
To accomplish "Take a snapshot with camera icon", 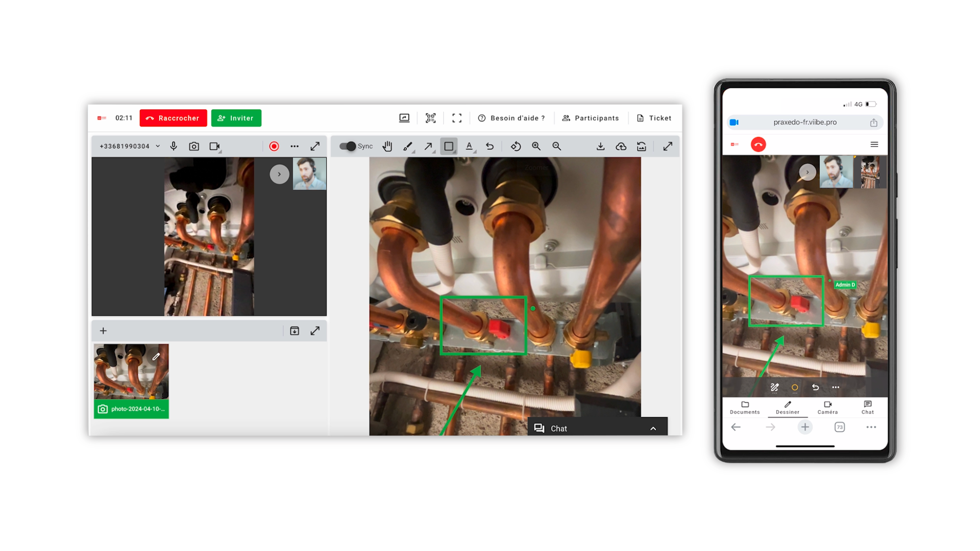I will (x=194, y=146).
